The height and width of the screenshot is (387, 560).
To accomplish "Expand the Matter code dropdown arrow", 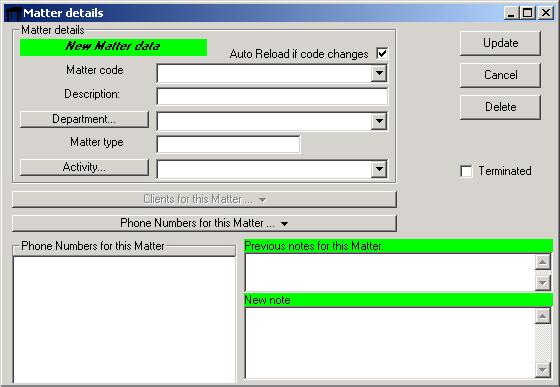I will tap(379, 73).
